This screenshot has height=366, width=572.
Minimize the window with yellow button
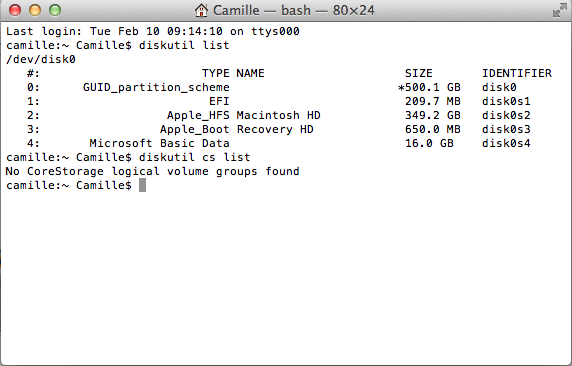35,10
